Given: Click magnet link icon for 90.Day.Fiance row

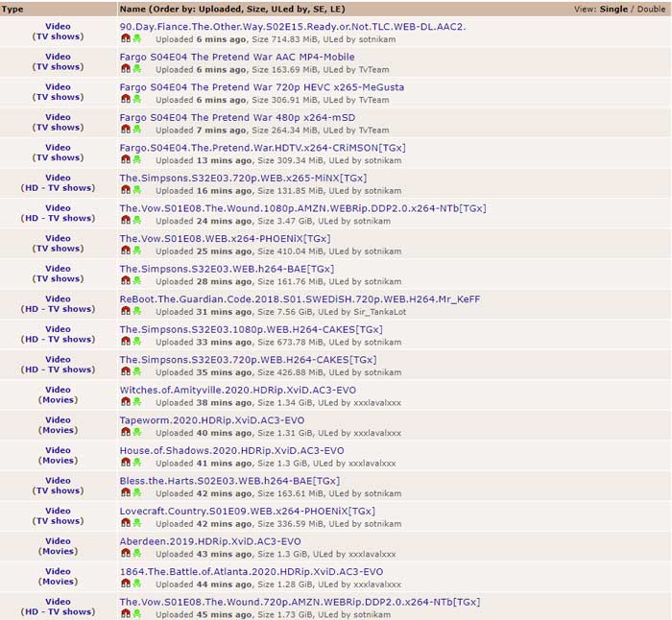Looking at the screenshot, I should 126,38.
